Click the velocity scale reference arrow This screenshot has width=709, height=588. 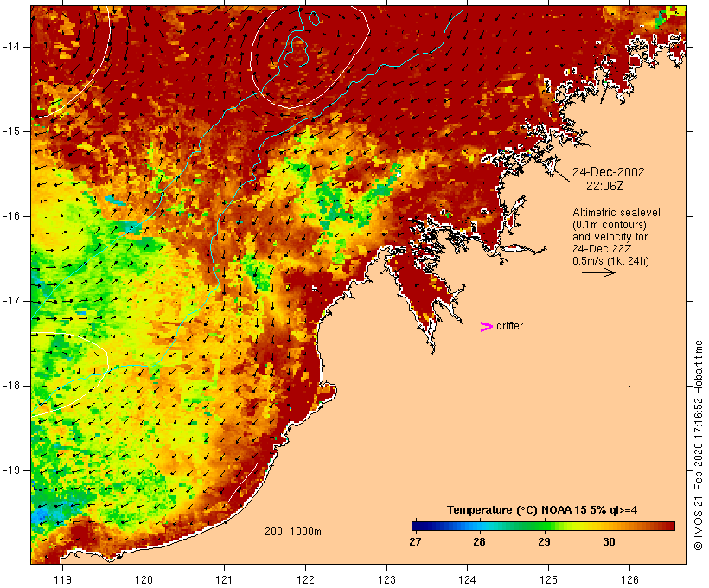click(598, 272)
